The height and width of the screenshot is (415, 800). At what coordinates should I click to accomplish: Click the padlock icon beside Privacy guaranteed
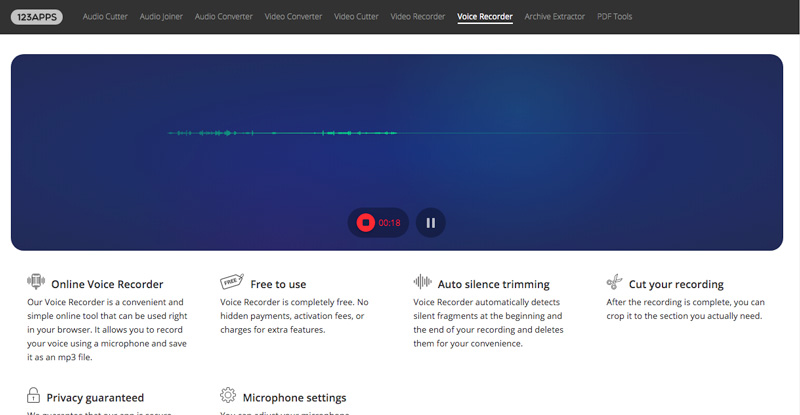pyautogui.click(x=34, y=396)
